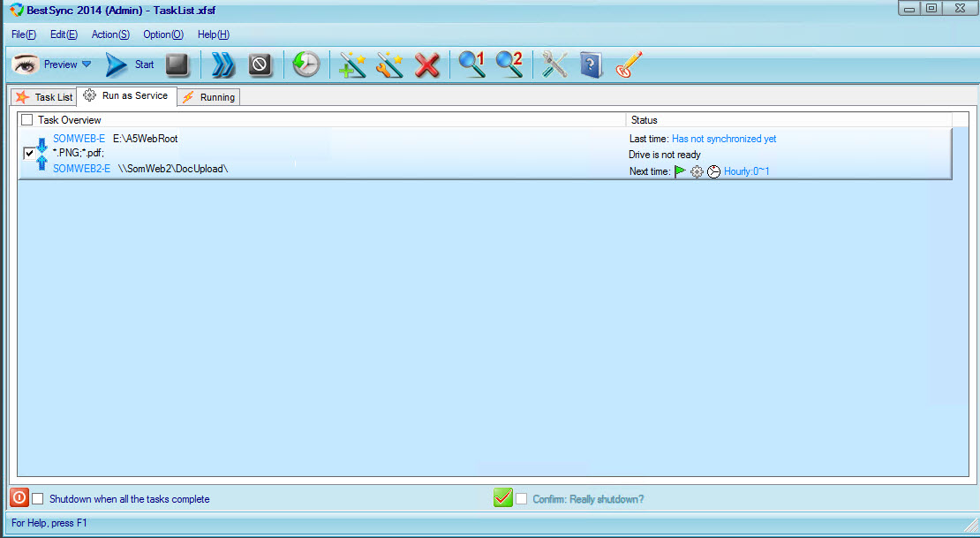
Task: Click the *.PNG;*.pdf; filter text
Action: point(78,153)
